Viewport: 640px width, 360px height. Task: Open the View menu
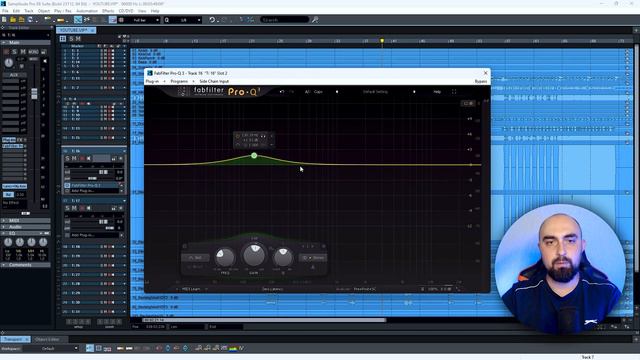click(142, 11)
